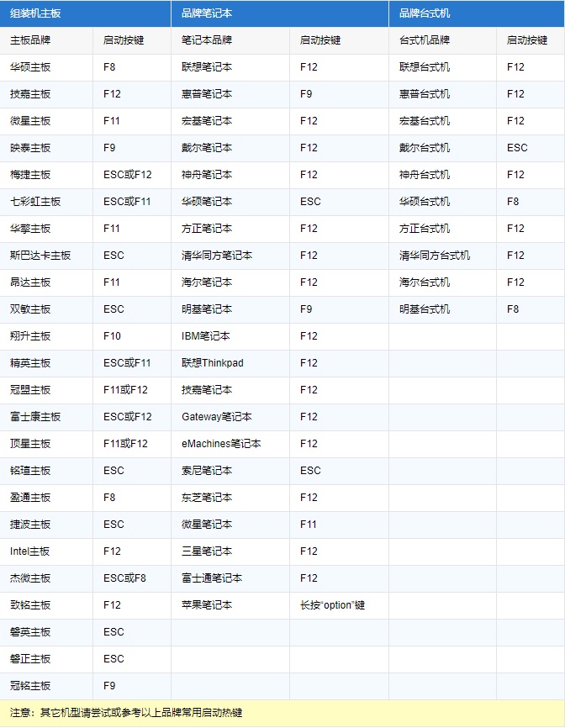Screen dimensions: 565x728
Task: Click the 长按"option"键 hotkey cell
Action: coord(332,605)
